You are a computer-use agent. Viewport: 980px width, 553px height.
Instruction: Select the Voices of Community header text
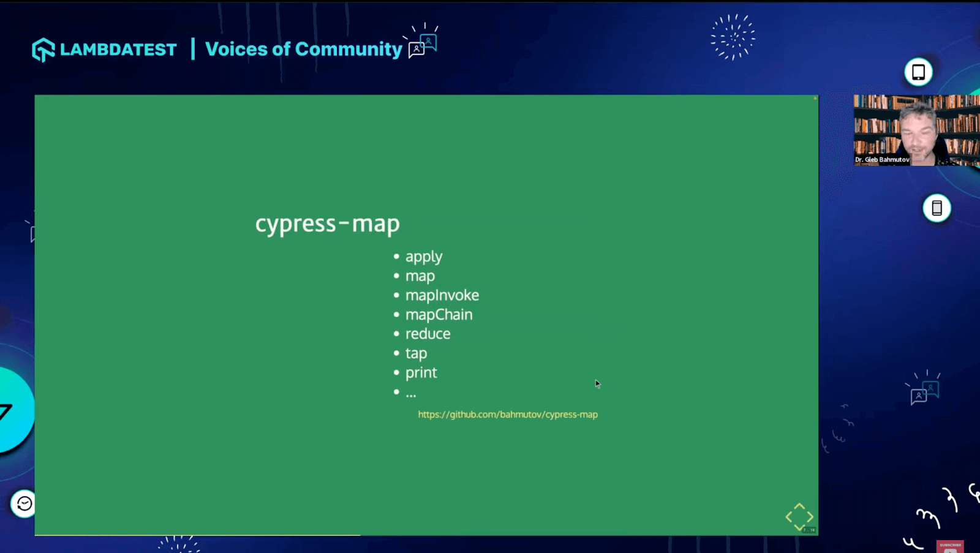(303, 48)
